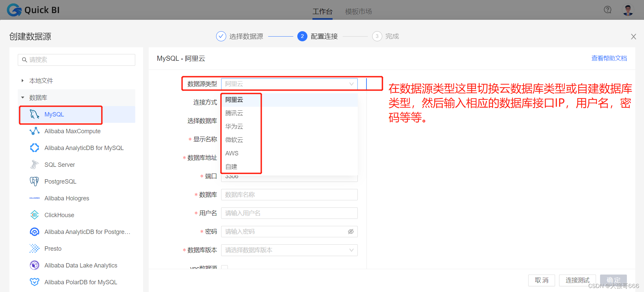Select AWS from the dropdown list
This screenshot has width=644, height=292.
click(x=289, y=153)
